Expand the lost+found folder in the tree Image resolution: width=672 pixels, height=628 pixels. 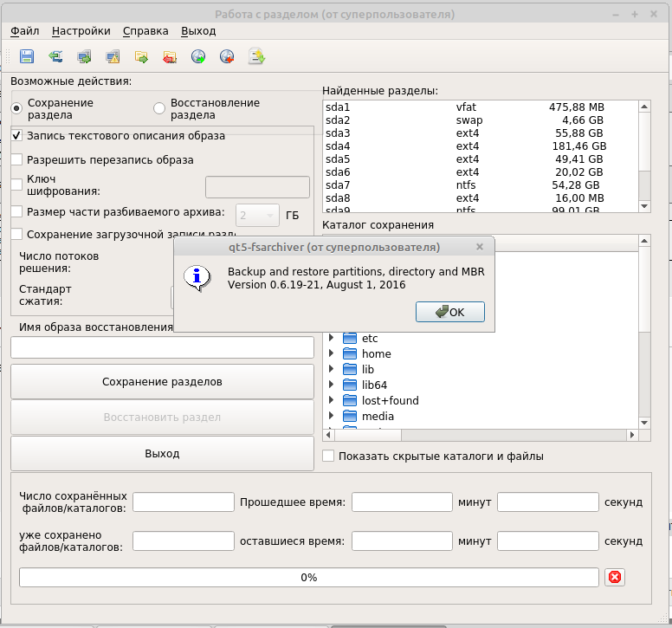(331, 400)
